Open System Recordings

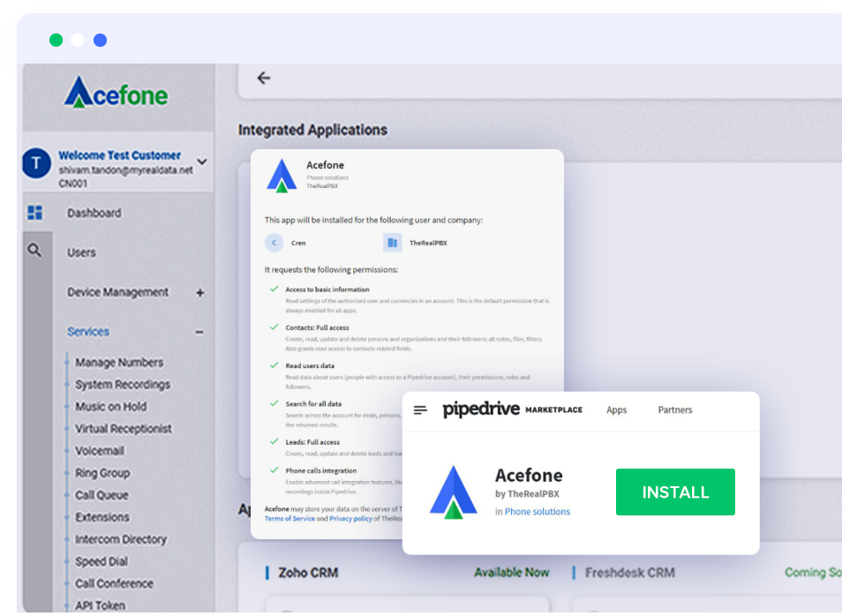(123, 385)
